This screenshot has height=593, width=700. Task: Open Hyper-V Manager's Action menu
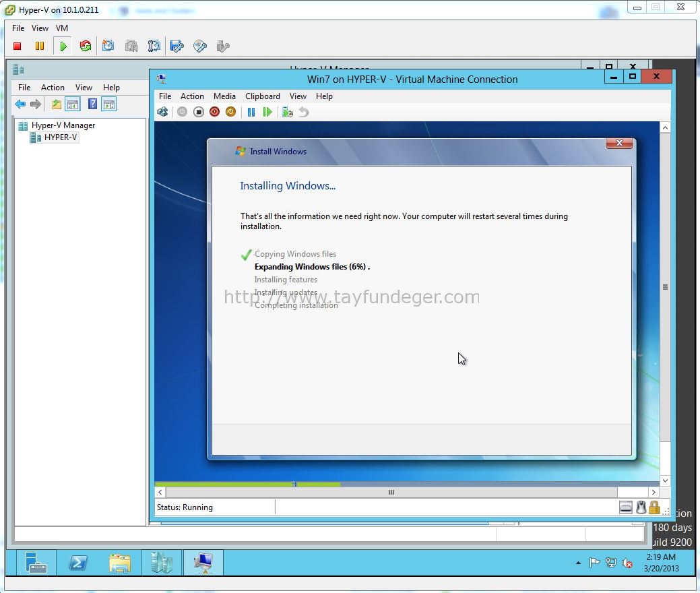click(x=53, y=88)
